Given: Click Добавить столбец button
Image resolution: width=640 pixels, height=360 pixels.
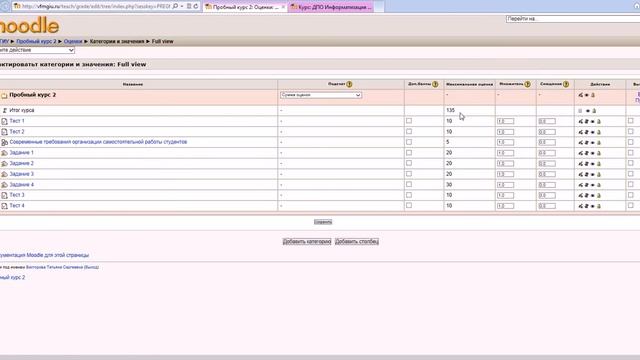Looking at the screenshot, I should 357,242.
